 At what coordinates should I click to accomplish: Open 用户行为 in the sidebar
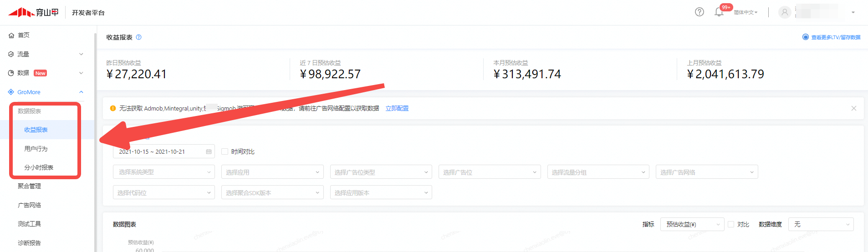36,149
